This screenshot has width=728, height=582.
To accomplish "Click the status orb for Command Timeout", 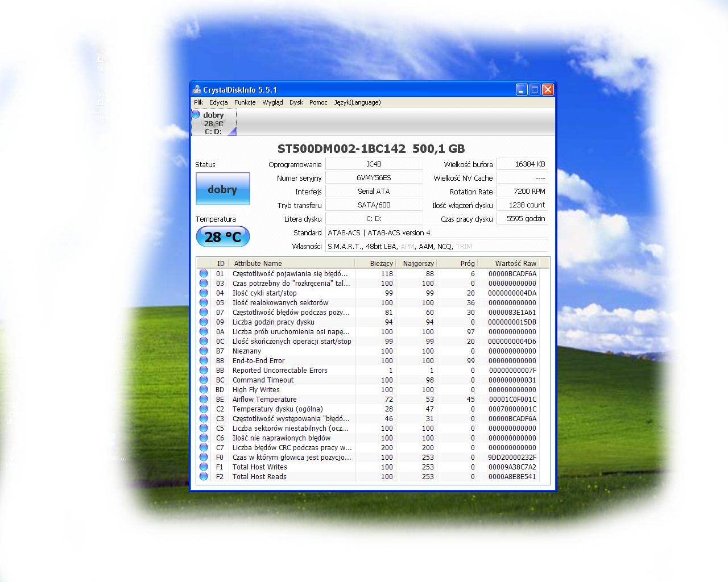I will (204, 380).
